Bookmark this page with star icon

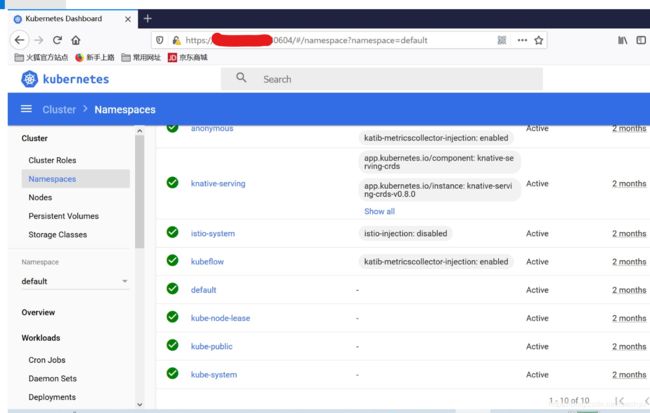538,40
